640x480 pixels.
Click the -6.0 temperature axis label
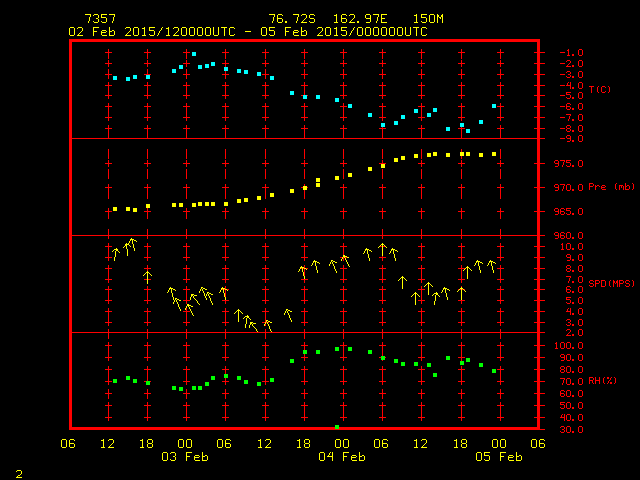pyautogui.click(x=571, y=107)
